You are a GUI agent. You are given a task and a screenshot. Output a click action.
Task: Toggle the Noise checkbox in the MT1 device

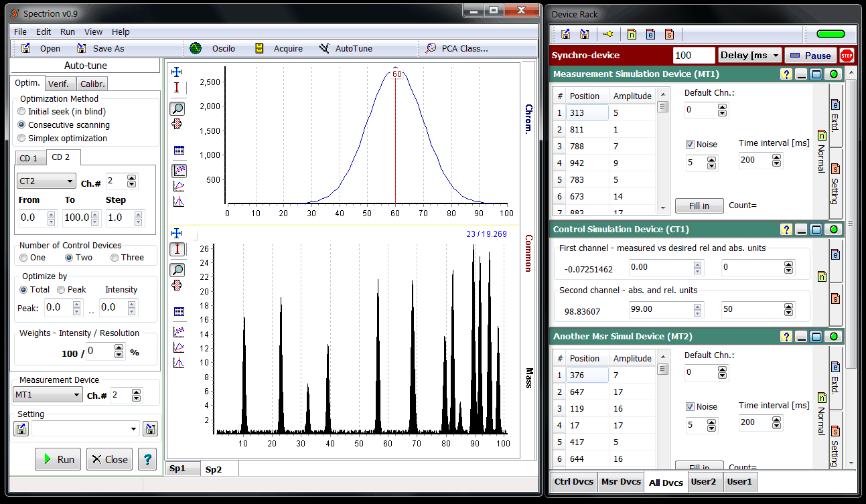coord(690,144)
